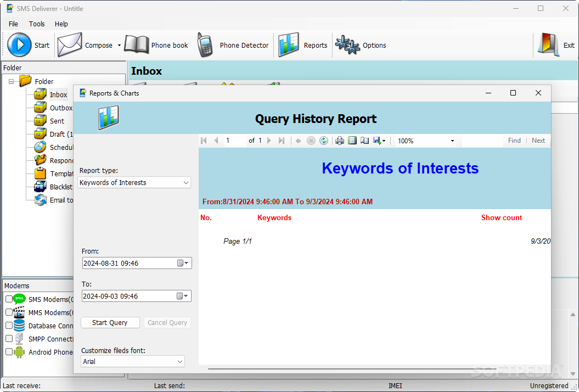The width and height of the screenshot is (579, 392).
Task: Go to next page in the report viewer
Action: click(x=269, y=141)
